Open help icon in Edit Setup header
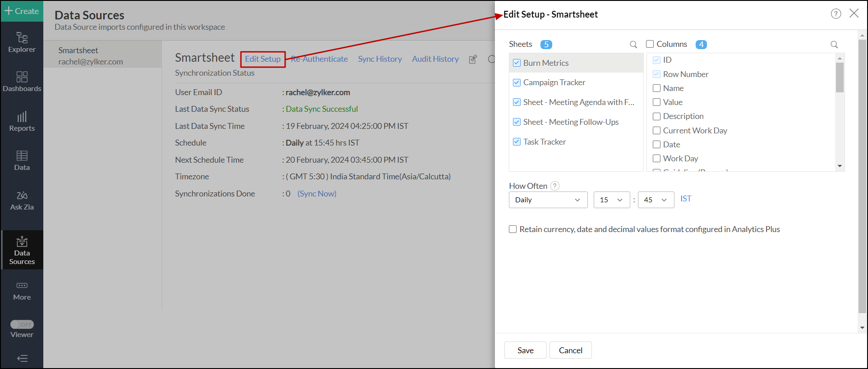868x369 pixels. click(836, 14)
